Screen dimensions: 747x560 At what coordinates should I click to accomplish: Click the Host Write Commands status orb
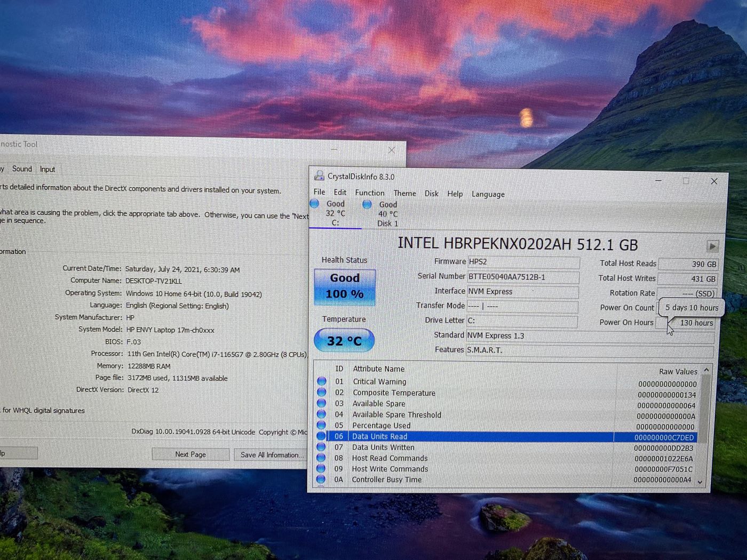pyautogui.click(x=321, y=468)
